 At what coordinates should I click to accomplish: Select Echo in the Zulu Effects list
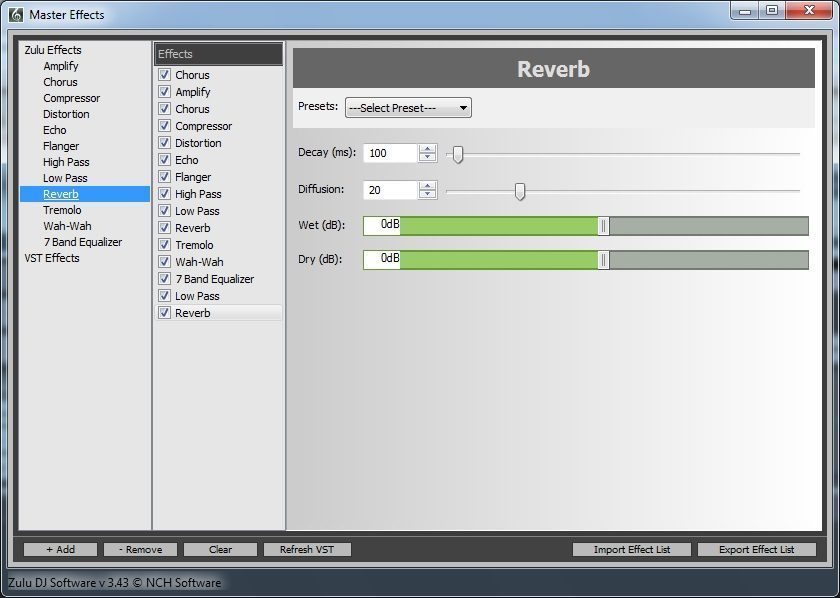tap(54, 130)
